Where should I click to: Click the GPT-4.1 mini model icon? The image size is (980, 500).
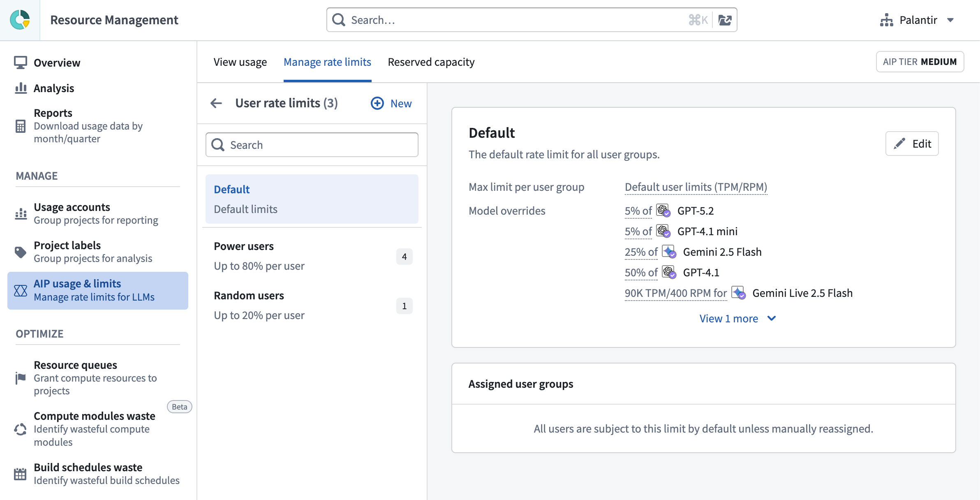tap(663, 231)
